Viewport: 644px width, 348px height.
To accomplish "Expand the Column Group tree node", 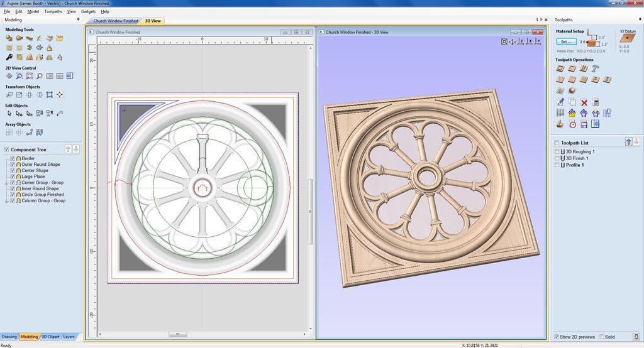I will (x=6, y=201).
